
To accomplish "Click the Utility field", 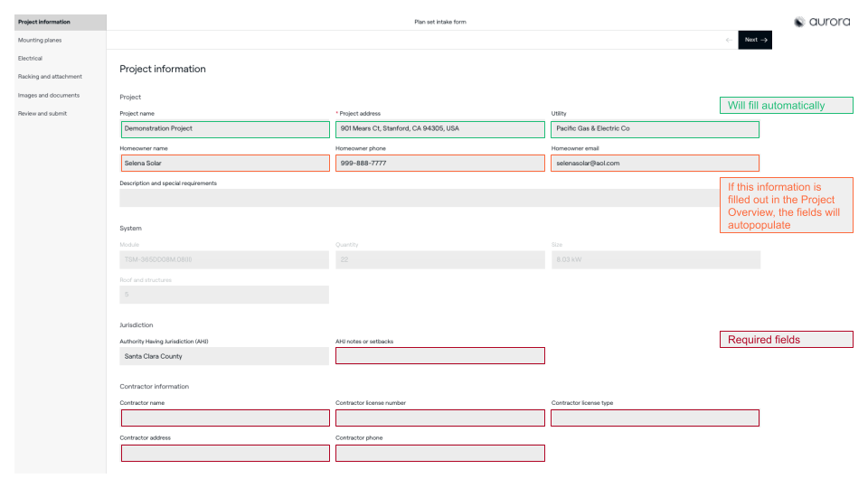I will [655, 129].
